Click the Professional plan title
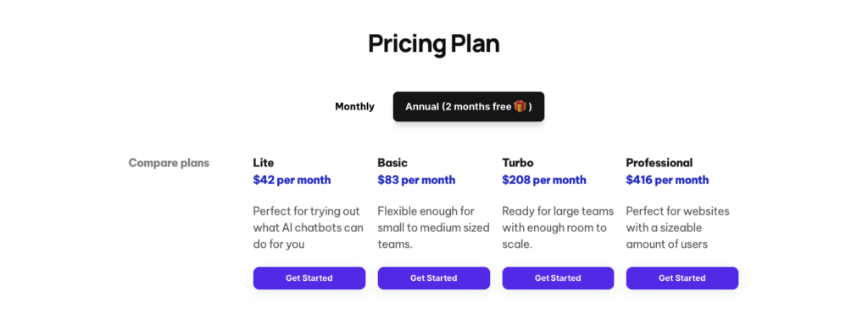The image size is (868, 314). [659, 163]
